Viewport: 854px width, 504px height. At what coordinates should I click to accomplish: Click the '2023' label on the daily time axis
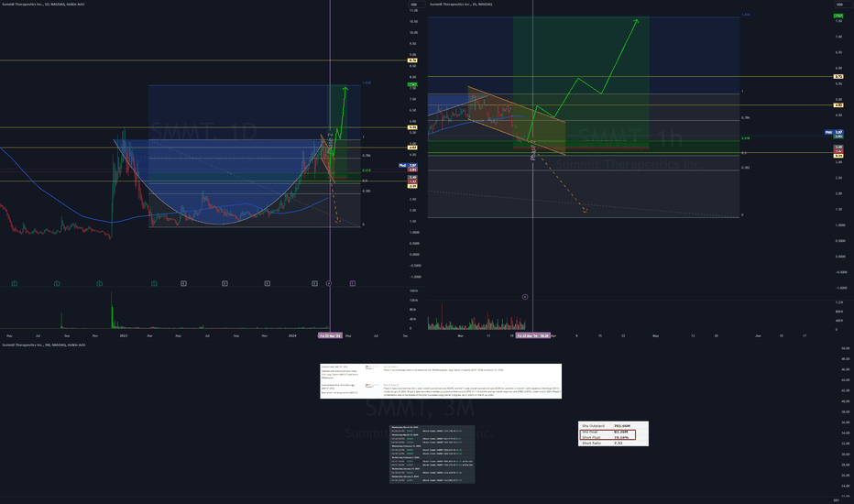tap(124, 335)
